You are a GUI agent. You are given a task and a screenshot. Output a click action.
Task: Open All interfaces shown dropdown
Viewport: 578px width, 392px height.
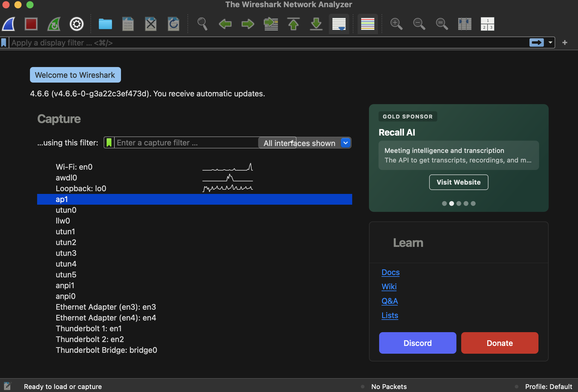click(305, 143)
